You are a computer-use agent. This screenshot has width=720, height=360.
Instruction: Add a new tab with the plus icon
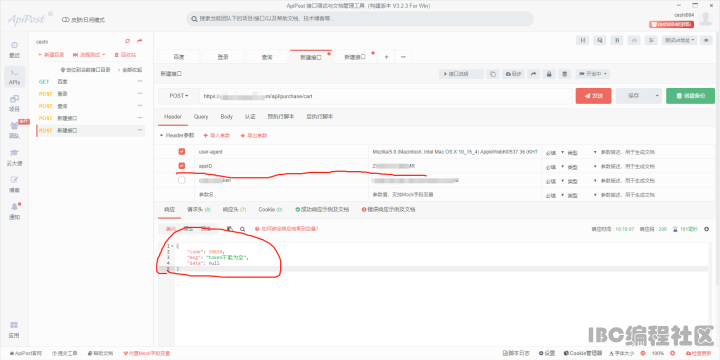point(386,57)
